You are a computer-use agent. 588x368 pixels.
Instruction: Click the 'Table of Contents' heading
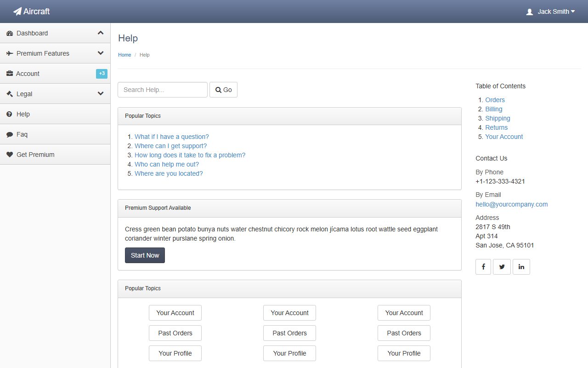(501, 86)
